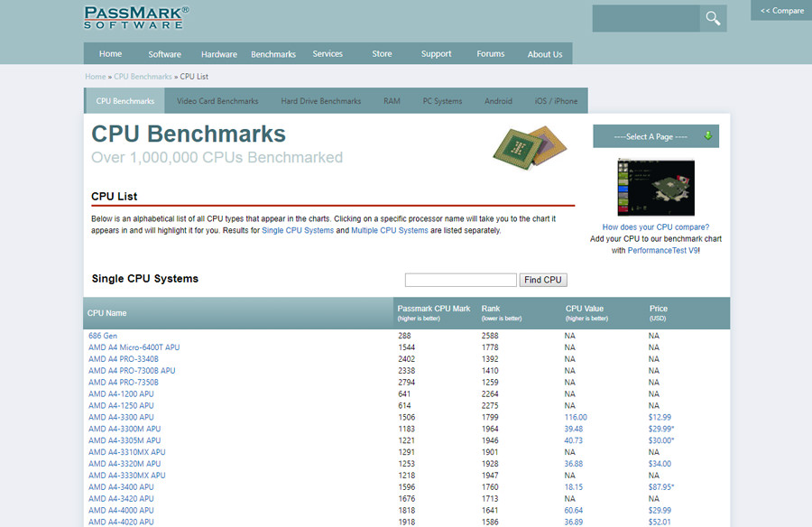Viewport: 812px width, 527px height.
Task: Click the 40.73 CPU value link
Action: (x=573, y=441)
